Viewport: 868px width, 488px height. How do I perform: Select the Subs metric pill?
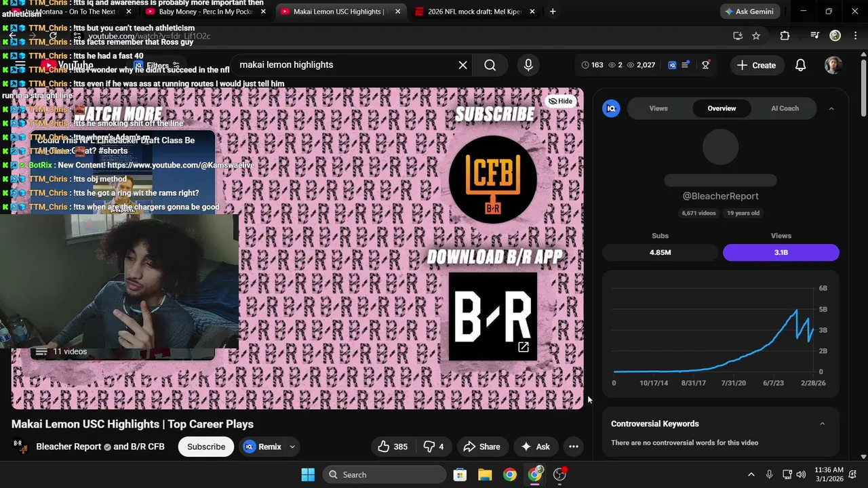pos(660,252)
